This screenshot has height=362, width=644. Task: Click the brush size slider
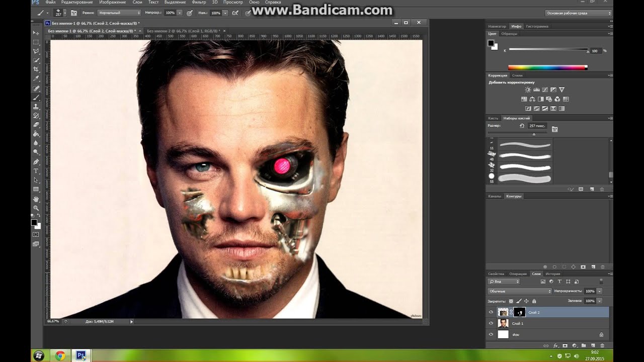pos(534,134)
